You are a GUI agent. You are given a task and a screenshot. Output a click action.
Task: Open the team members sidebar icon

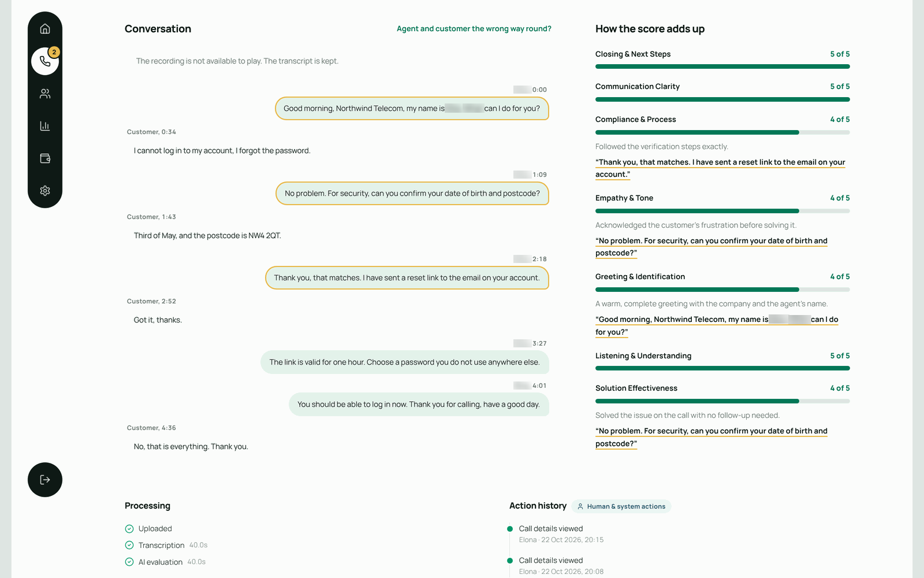45,94
